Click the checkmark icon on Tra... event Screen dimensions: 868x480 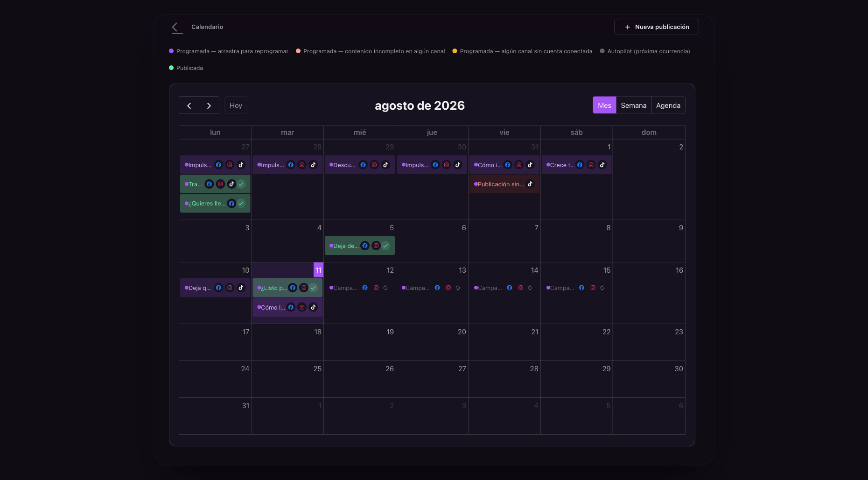(x=241, y=184)
